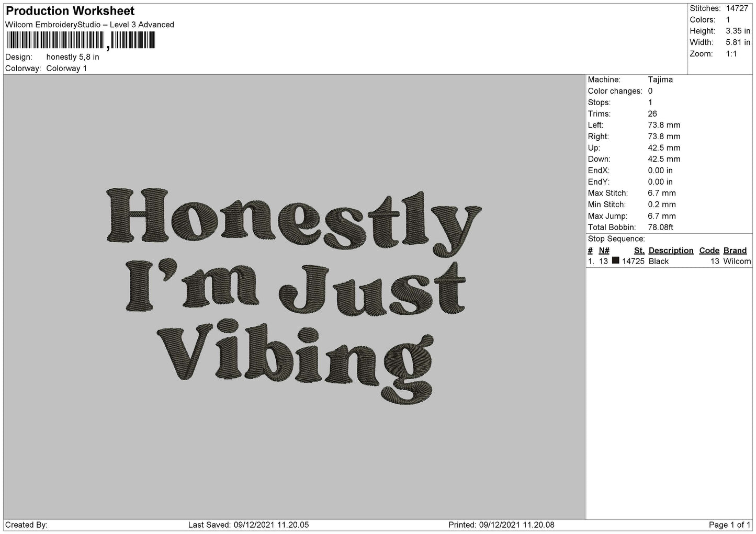Click the 'Page 1 of 1' indicator
Image resolution: width=756 pixels, height=534 pixels.
click(729, 525)
